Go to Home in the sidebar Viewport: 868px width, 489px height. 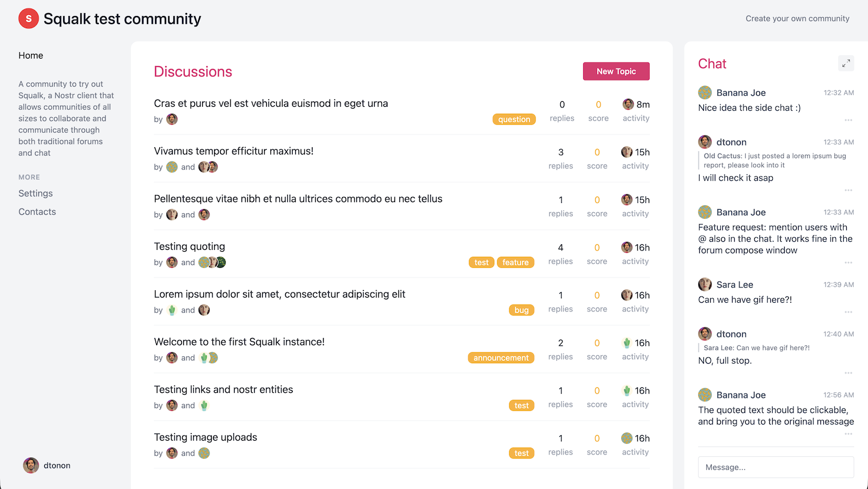pyautogui.click(x=31, y=56)
